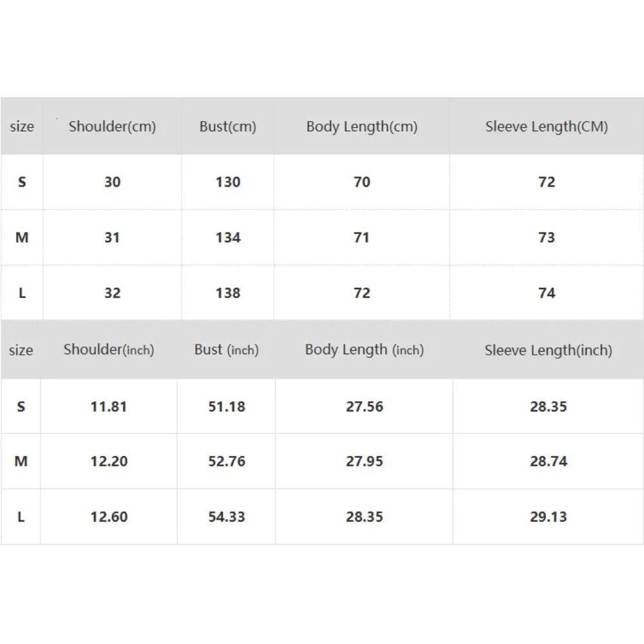The height and width of the screenshot is (644, 644).
Task: Select the sleeve length value 29.13
Action: pos(548,516)
